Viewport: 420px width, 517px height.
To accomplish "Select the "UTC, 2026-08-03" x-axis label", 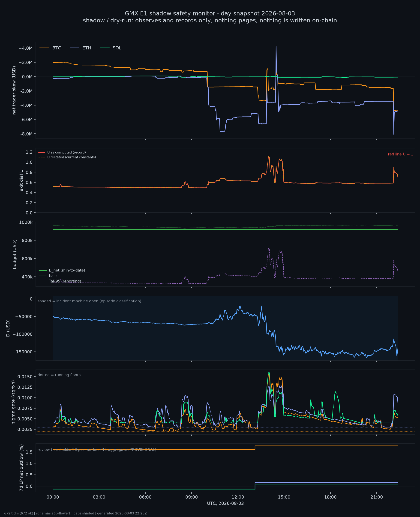I will coord(225,503).
